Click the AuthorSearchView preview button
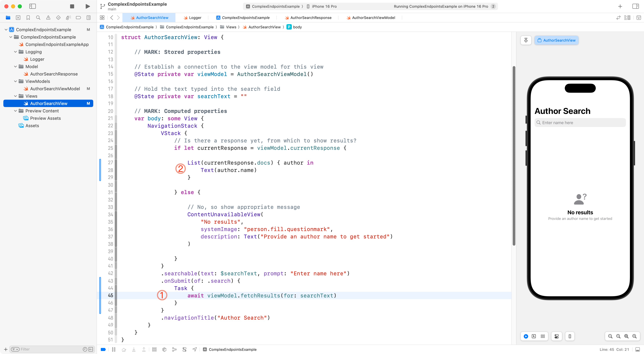 point(556,40)
